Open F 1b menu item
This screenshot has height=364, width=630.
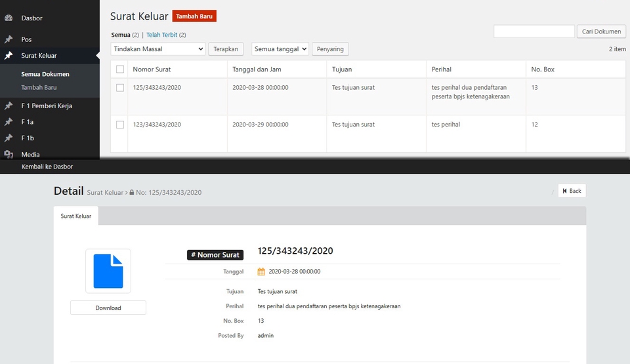click(28, 138)
